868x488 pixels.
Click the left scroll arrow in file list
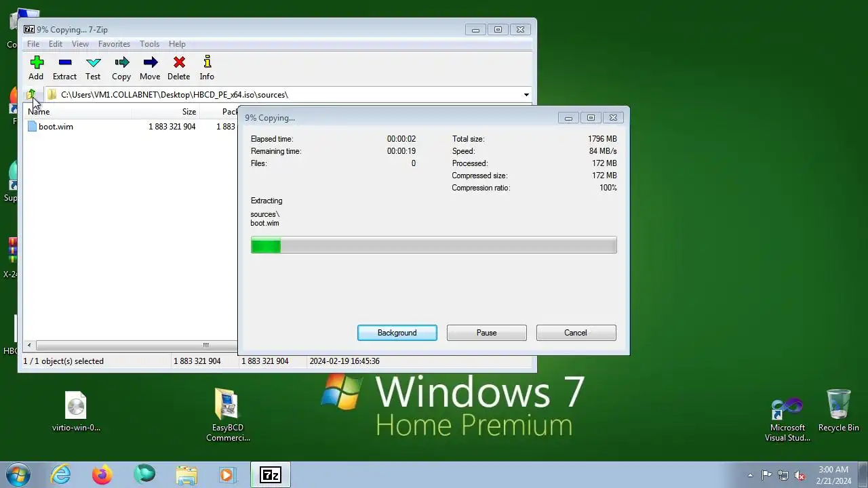point(28,345)
